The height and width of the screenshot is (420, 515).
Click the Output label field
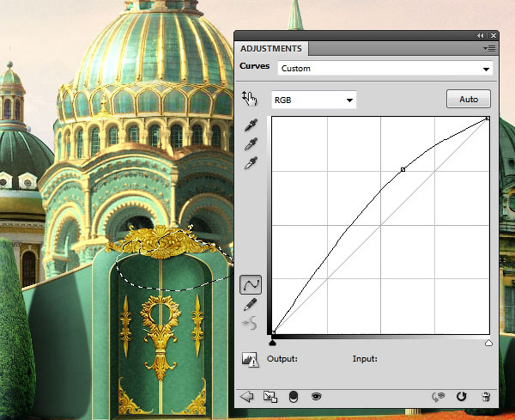coord(282,358)
